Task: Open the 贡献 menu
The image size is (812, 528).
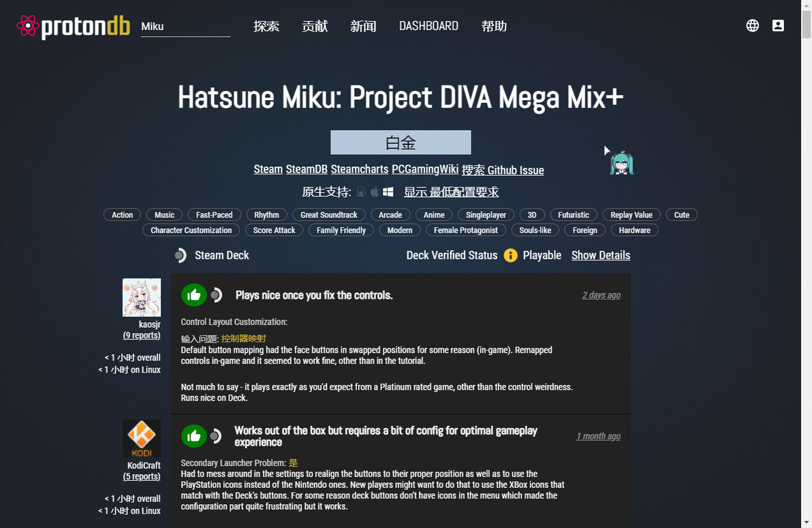Action: click(x=315, y=26)
